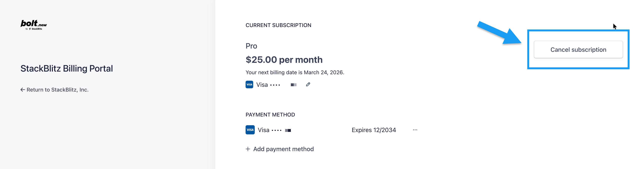Image resolution: width=644 pixels, height=169 pixels.
Task: Click the CURRENT SUBSCRIPTION section heading
Action: pos(278,25)
